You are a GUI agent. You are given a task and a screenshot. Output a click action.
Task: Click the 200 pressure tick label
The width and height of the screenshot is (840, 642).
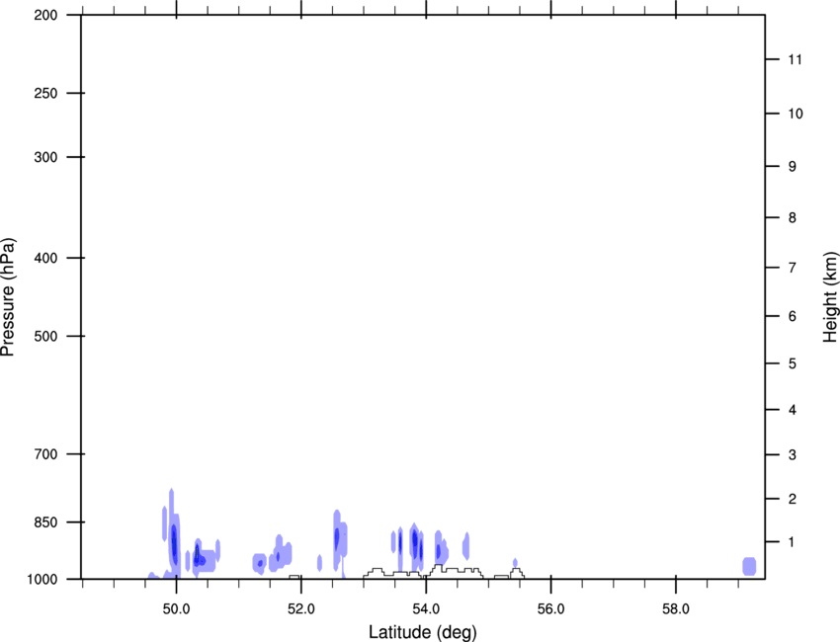pos(45,15)
